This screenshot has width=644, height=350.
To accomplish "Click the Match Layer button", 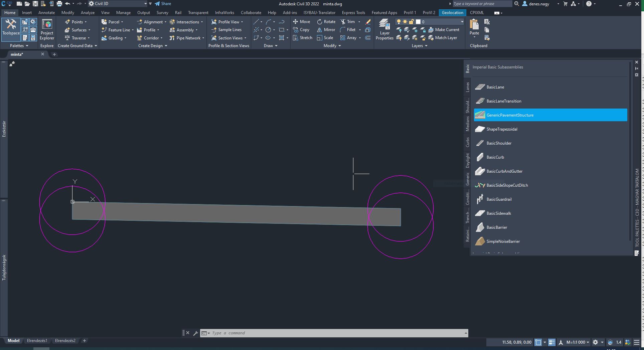I will tap(442, 38).
